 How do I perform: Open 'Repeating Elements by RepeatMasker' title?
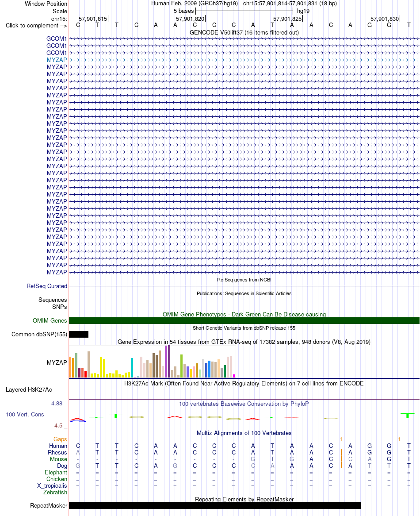[x=244, y=499]
